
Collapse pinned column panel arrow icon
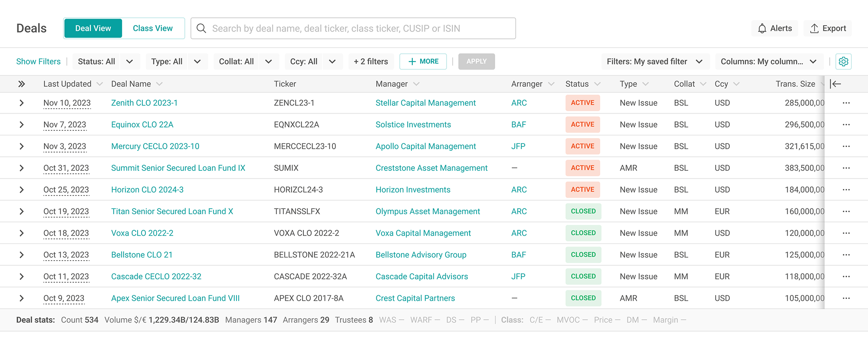835,84
